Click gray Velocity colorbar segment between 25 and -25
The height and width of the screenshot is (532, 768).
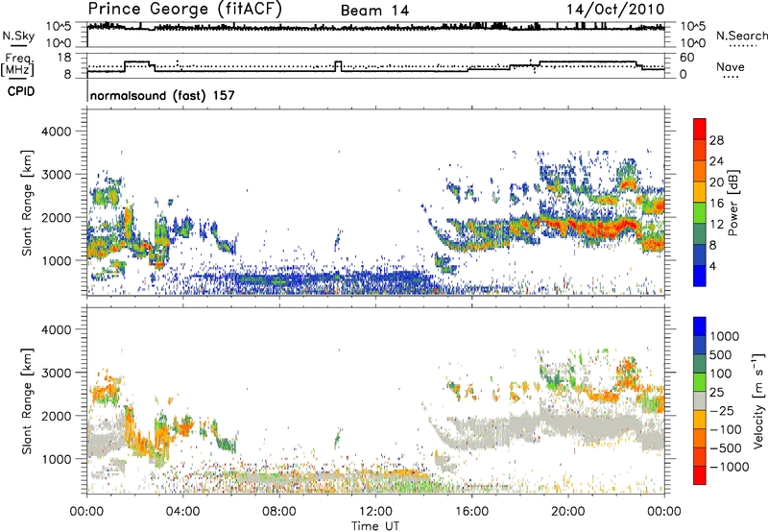coord(700,400)
